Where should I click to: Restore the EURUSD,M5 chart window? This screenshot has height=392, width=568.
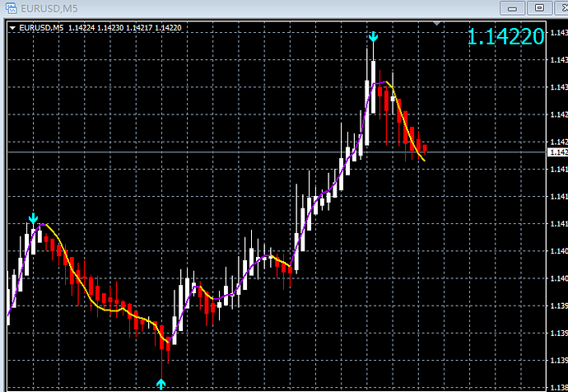pos(539,8)
